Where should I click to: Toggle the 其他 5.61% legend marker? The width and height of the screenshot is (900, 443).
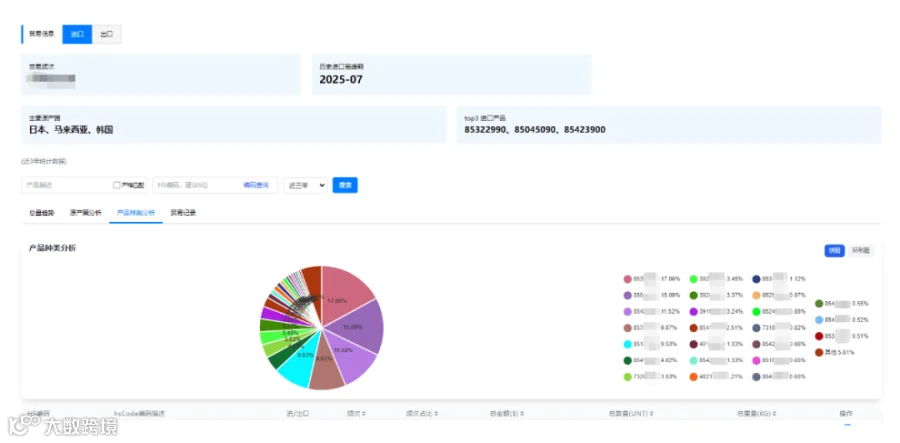(819, 352)
